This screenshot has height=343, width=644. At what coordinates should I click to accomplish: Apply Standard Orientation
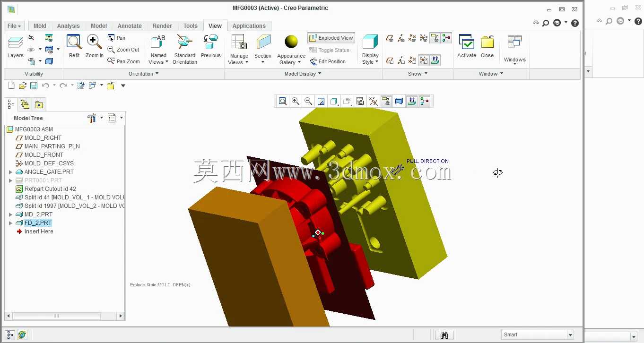pos(184,50)
